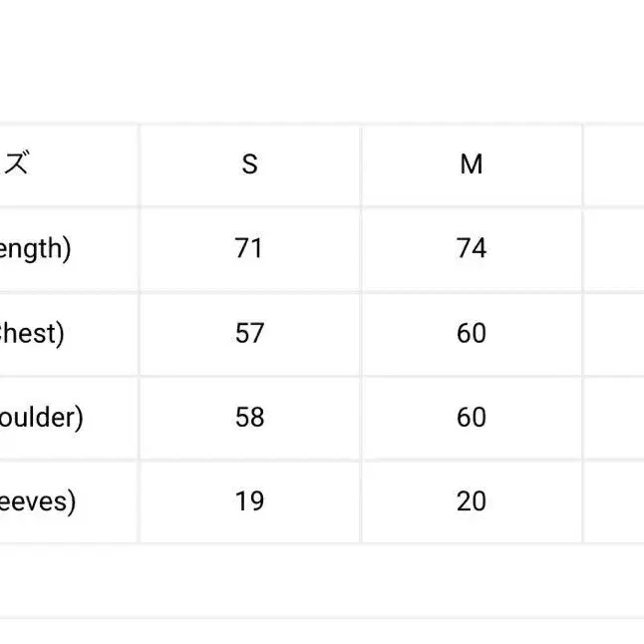
Task: Select the S size column header
Action: click(x=249, y=164)
